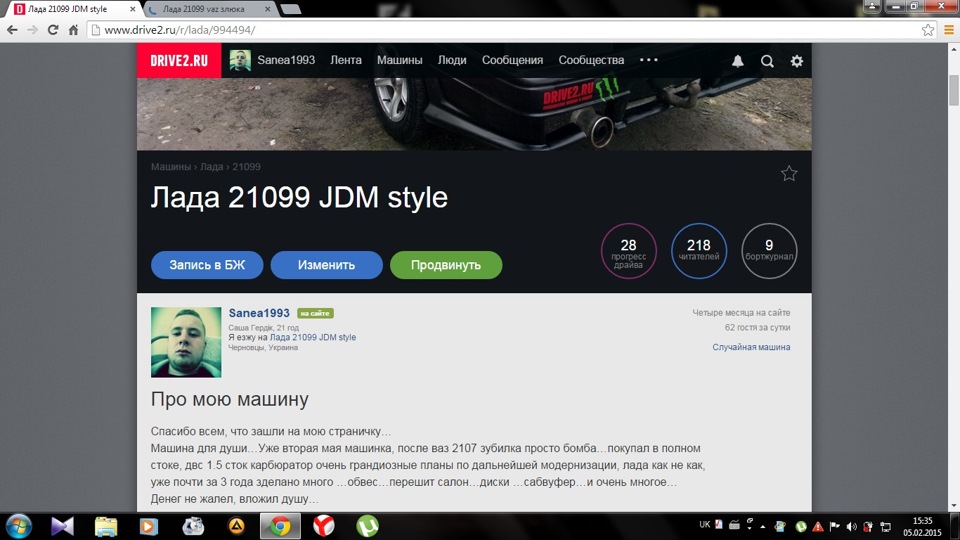
Task: Follow Лада 21099 JDM style link
Action: (x=313, y=337)
